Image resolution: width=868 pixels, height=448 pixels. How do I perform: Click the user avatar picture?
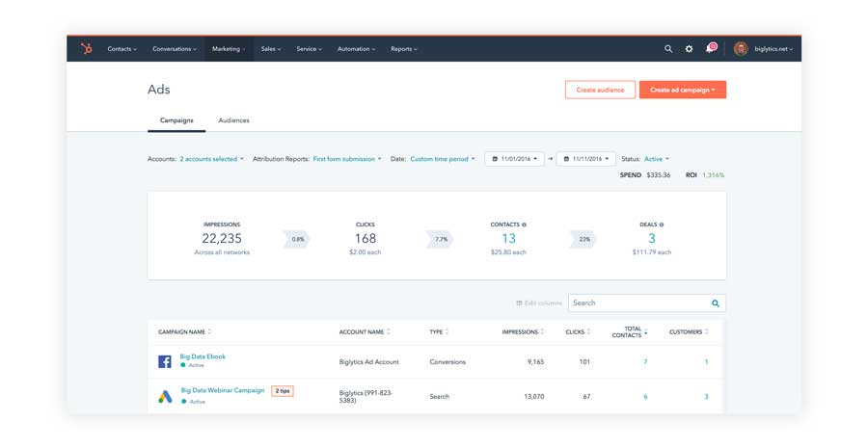pyautogui.click(x=741, y=49)
